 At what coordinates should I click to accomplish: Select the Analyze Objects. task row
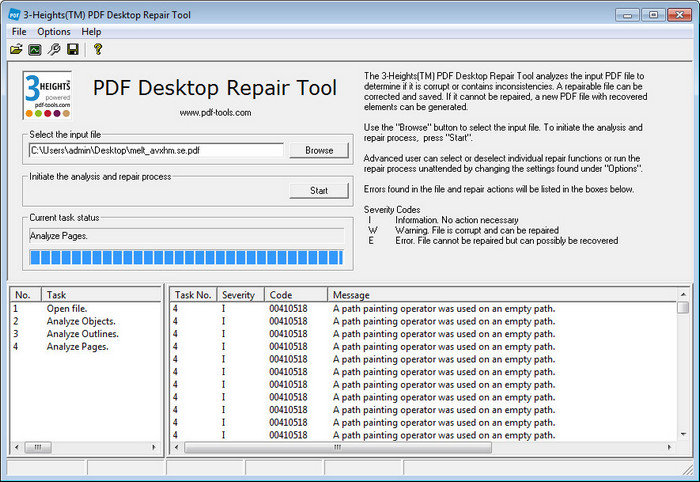85,321
